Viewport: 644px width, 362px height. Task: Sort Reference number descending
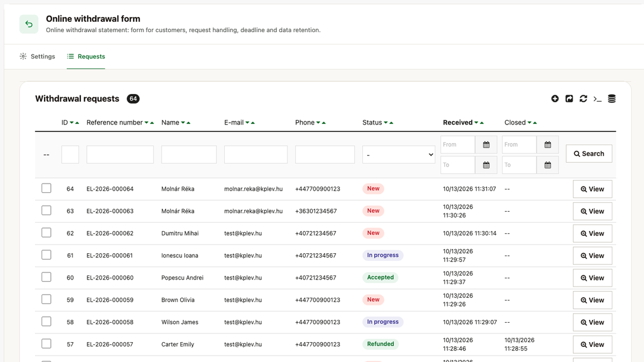[146, 123]
